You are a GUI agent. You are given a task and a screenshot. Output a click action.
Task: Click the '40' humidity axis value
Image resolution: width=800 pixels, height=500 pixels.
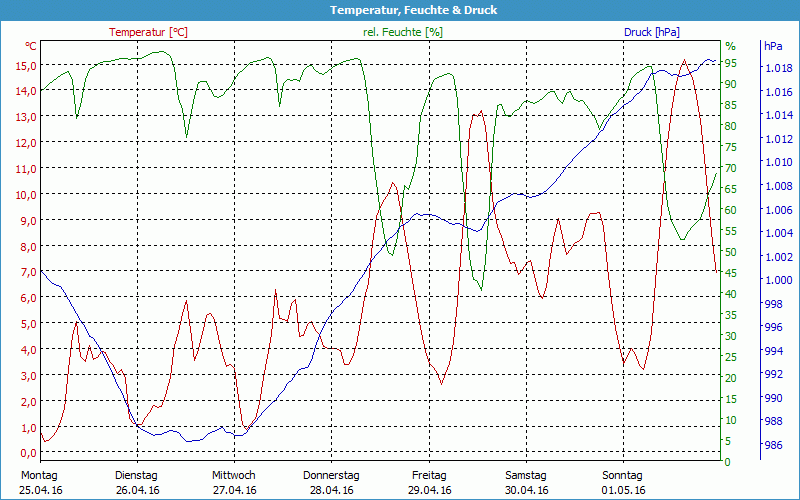pos(731,294)
